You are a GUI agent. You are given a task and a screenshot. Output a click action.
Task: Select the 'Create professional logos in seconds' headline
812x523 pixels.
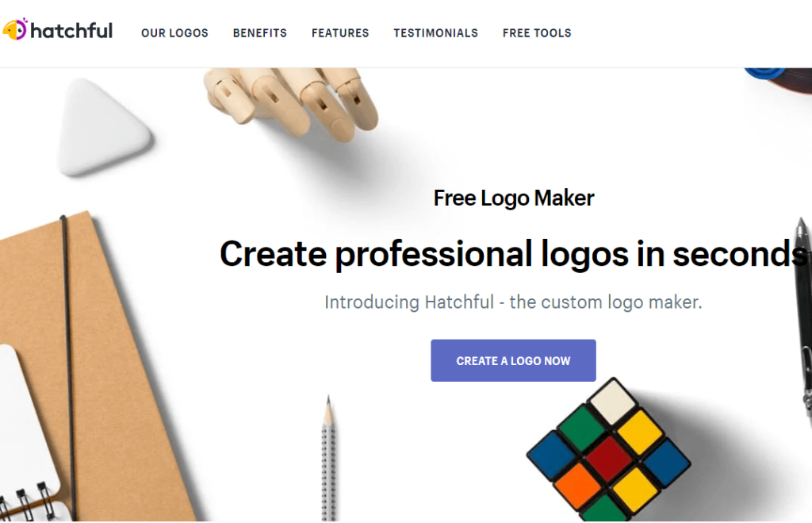click(514, 254)
